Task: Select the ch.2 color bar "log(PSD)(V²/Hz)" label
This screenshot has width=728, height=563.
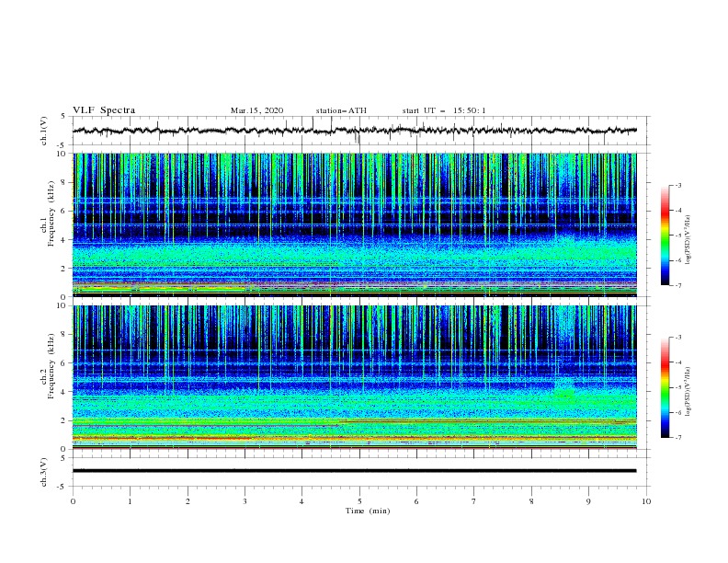Action: [688, 392]
